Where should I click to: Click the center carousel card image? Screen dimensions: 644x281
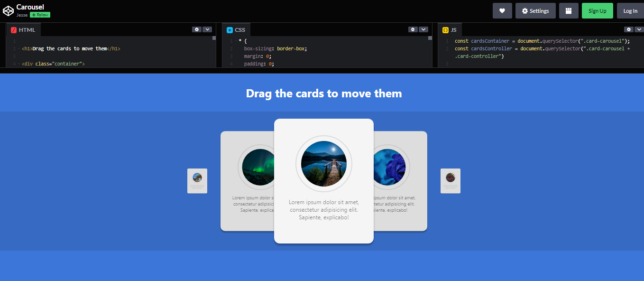coord(324,163)
